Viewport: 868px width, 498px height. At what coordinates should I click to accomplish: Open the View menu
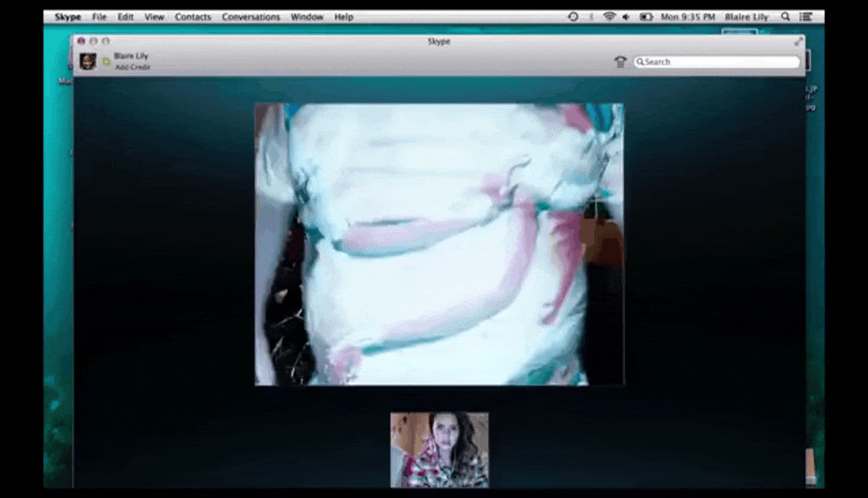[154, 17]
